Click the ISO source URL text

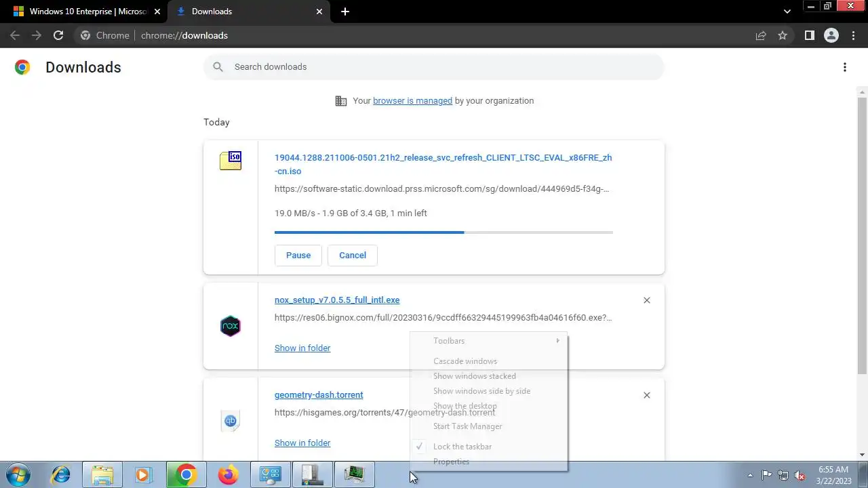(441, 189)
